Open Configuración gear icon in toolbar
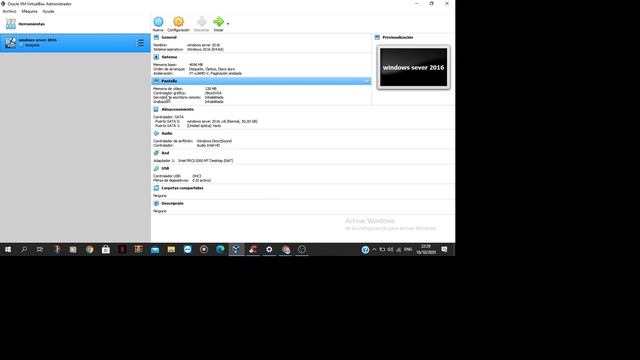 click(x=178, y=24)
